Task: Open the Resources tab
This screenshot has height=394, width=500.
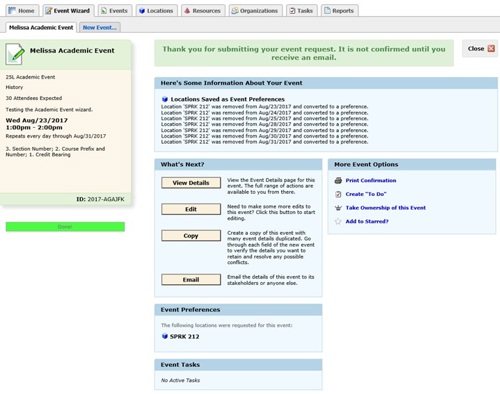Action: click(x=203, y=11)
